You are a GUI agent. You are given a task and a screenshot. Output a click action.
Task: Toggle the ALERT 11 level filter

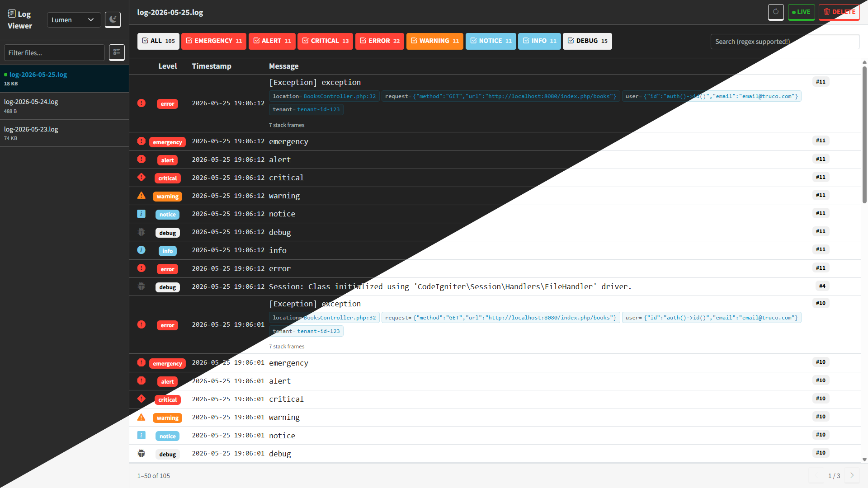tap(272, 41)
